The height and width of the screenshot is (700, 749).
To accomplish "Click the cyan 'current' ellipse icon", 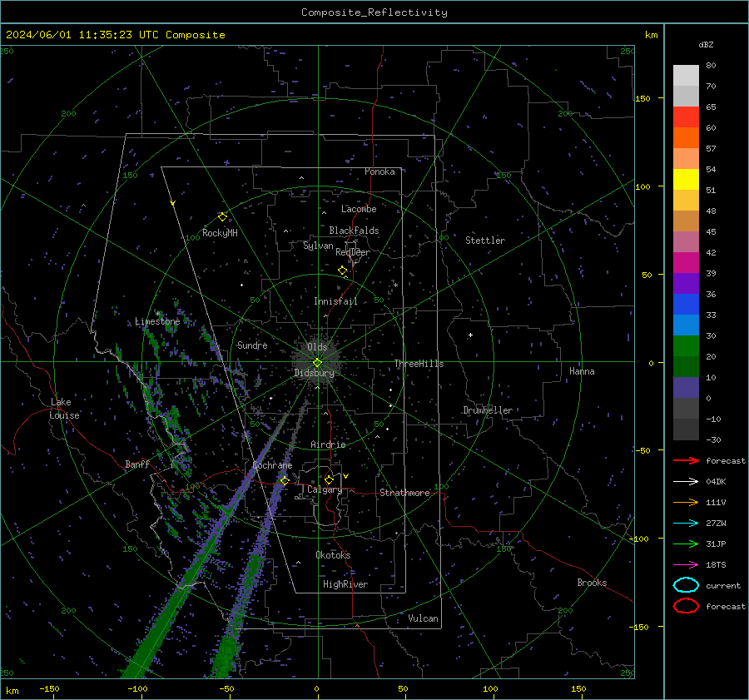I will click(x=686, y=585).
